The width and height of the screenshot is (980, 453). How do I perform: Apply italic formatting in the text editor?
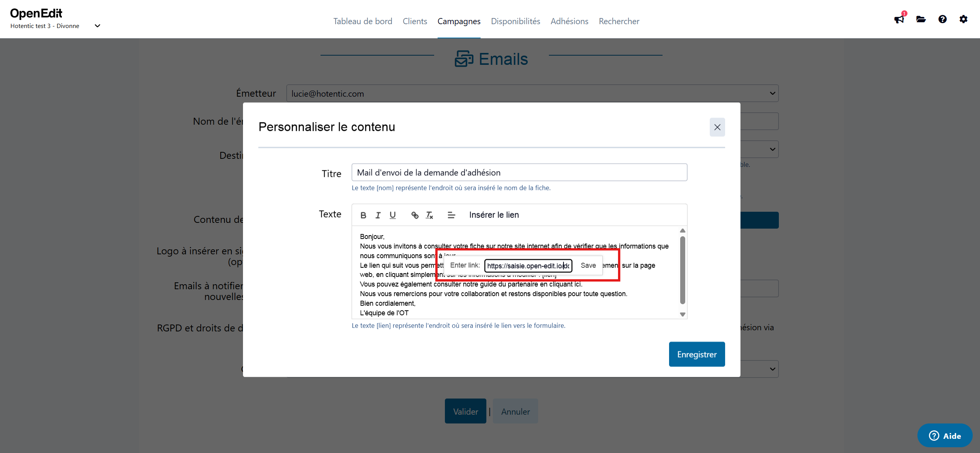click(x=378, y=215)
